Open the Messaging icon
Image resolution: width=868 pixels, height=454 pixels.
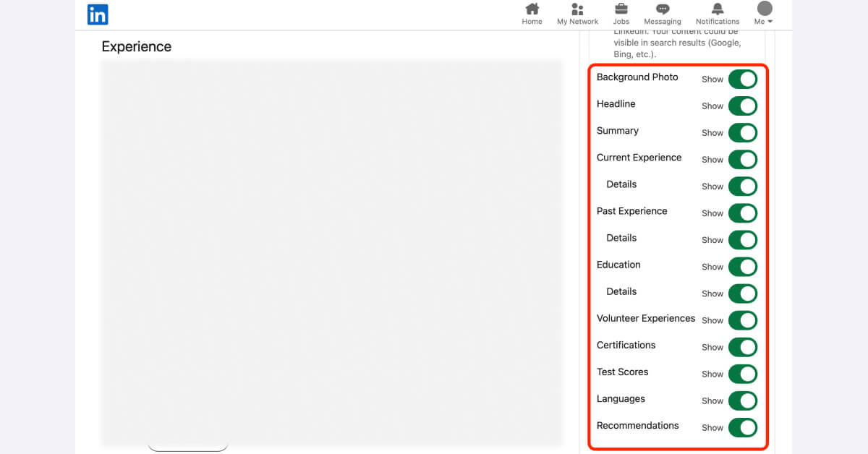point(662,10)
